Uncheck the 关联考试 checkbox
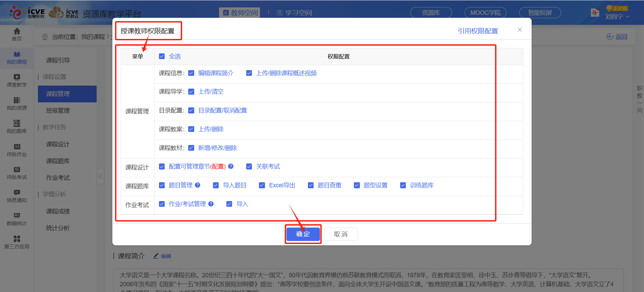This screenshot has width=644, height=292. (249, 166)
